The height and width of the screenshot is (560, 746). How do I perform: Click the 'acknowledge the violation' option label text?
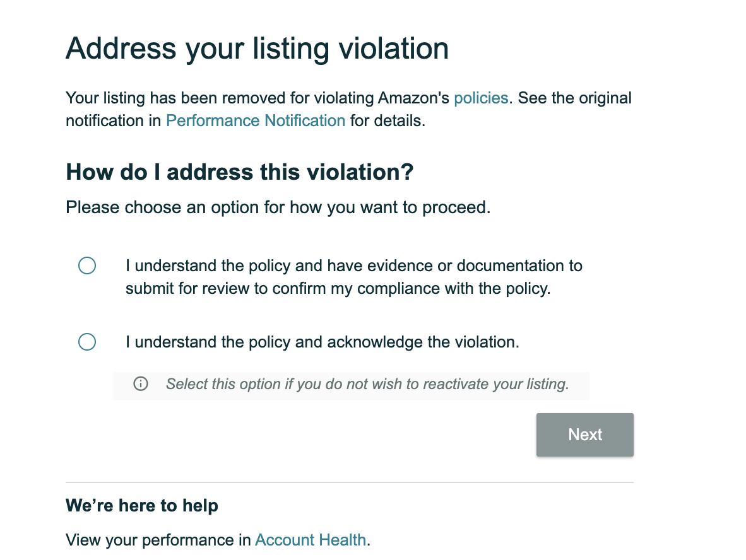pos(322,342)
